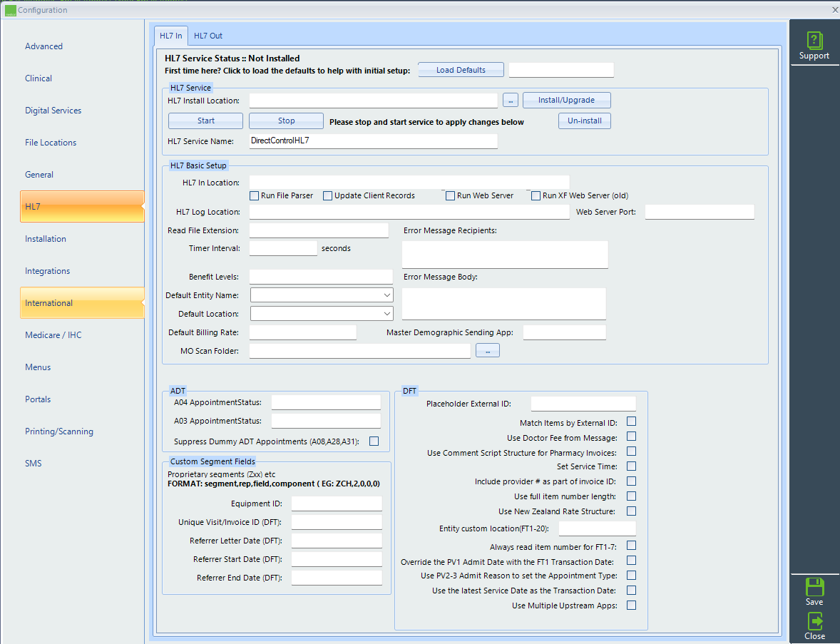Enable Set Service Time checkbox
Image resolution: width=840 pixels, height=644 pixels.
[x=632, y=466]
